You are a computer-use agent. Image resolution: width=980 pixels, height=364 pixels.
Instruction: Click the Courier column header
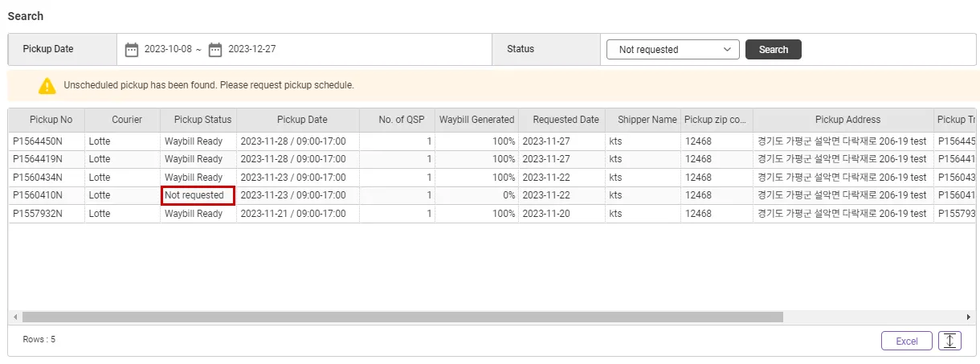127,120
